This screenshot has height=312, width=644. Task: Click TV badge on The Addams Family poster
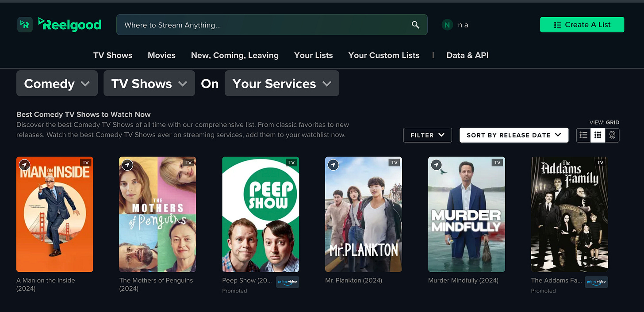[600, 163]
